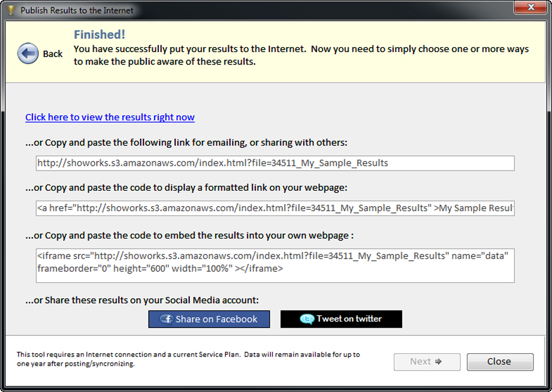The height and width of the screenshot is (392, 552).
Task: Click the 'Share these results on your Social Media' label
Action: tap(142, 300)
